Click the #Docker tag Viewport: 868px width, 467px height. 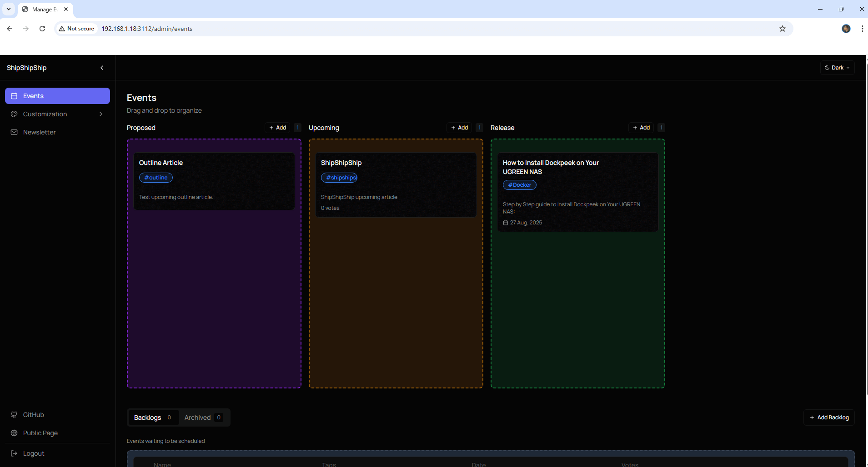(520, 185)
